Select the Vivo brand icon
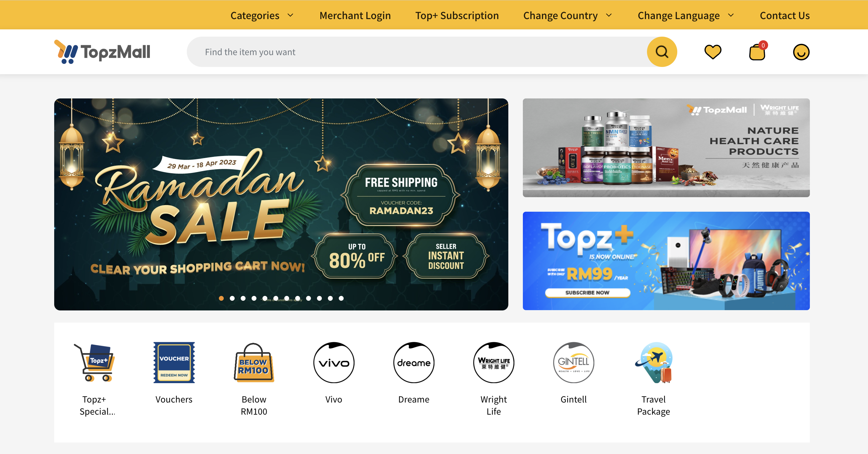Viewport: 868px width, 454px height. (334, 362)
